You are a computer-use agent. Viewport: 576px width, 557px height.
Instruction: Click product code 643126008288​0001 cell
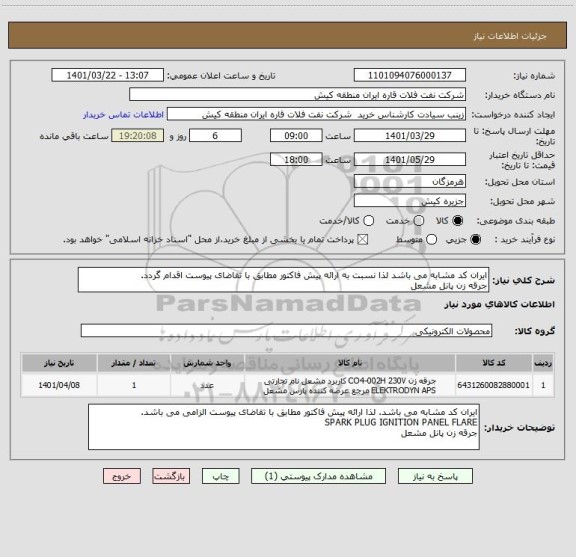coord(494,385)
